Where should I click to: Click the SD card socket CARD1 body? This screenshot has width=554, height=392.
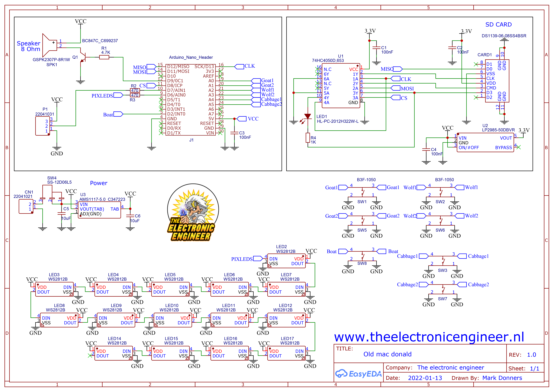[497, 81]
